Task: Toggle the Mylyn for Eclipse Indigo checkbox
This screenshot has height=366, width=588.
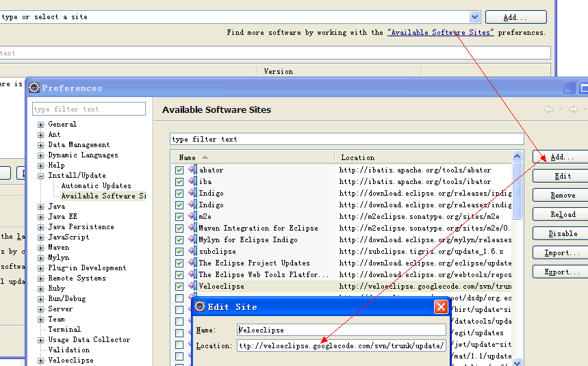Action: (x=179, y=239)
